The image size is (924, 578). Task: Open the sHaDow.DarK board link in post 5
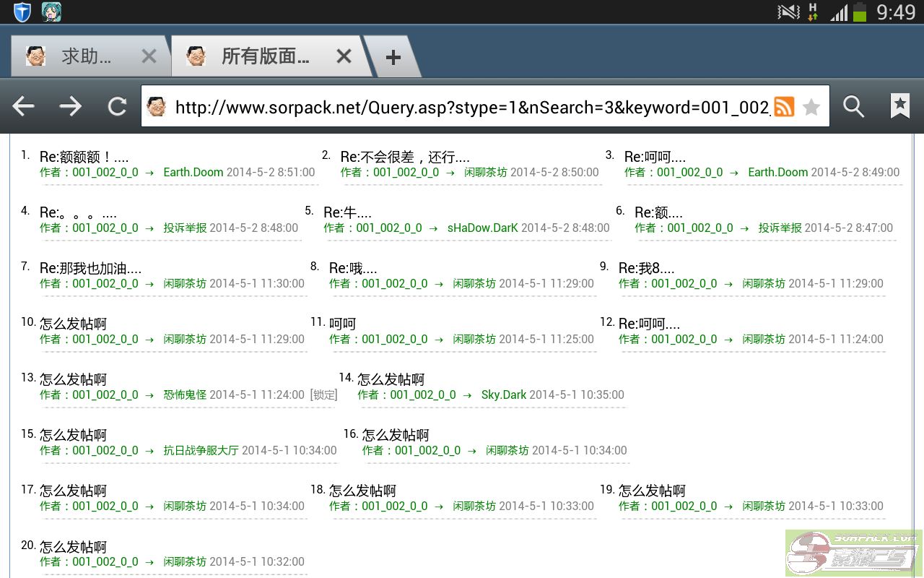[482, 228]
